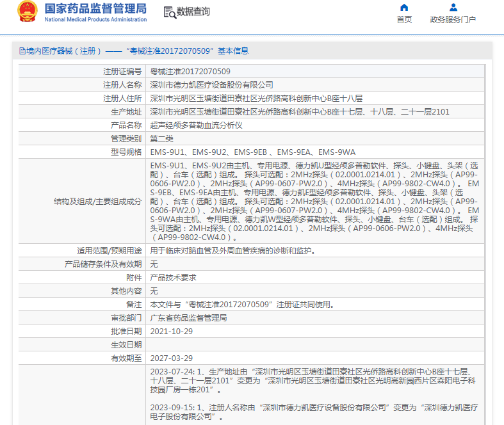Click the expiry date 2027-03-29
Viewport: 504px width, 425px height.
tap(171, 358)
